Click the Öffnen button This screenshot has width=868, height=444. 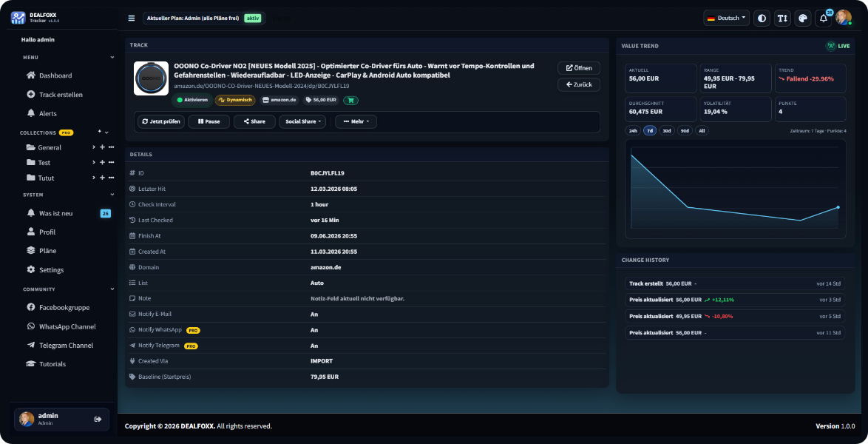(579, 67)
